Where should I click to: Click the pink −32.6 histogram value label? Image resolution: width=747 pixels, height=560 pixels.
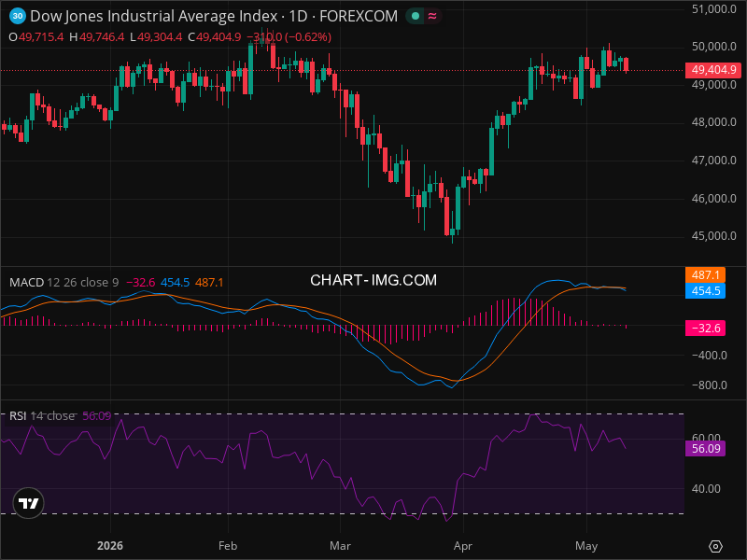(705, 329)
